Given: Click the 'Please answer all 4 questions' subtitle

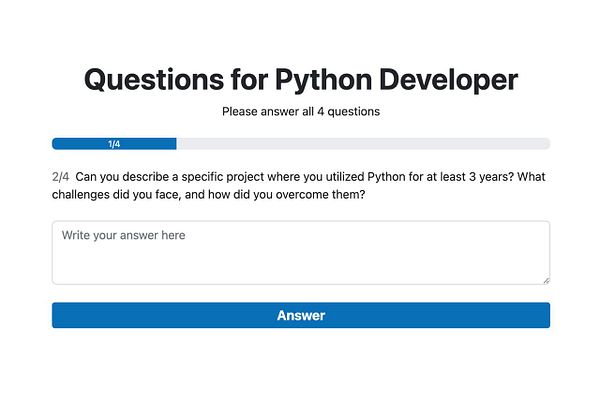Looking at the screenshot, I should (300, 111).
